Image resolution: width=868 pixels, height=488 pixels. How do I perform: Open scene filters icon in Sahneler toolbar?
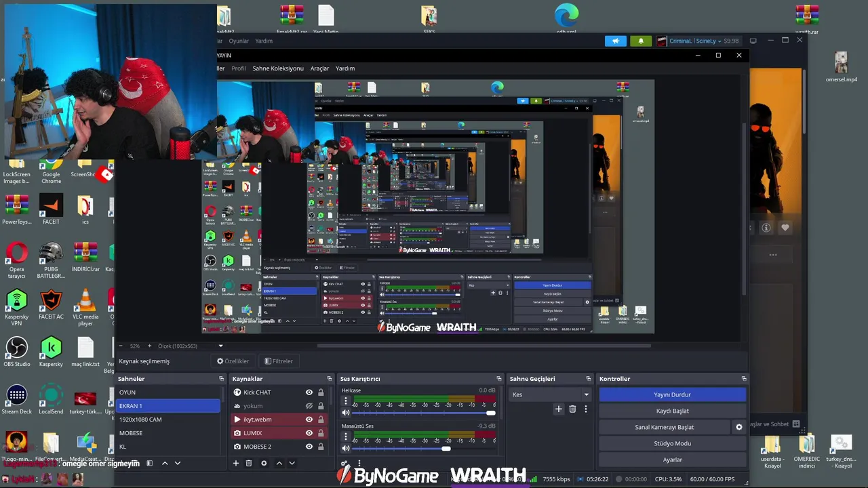150,463
